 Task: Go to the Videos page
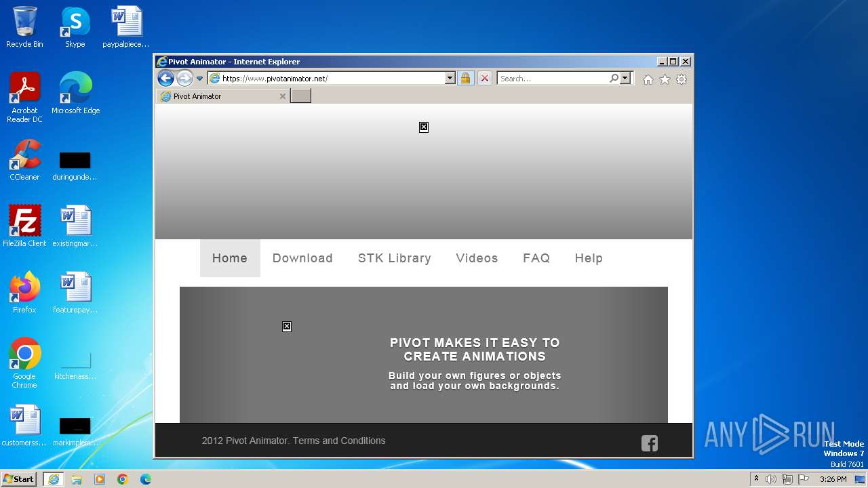[x=477, y=258]
